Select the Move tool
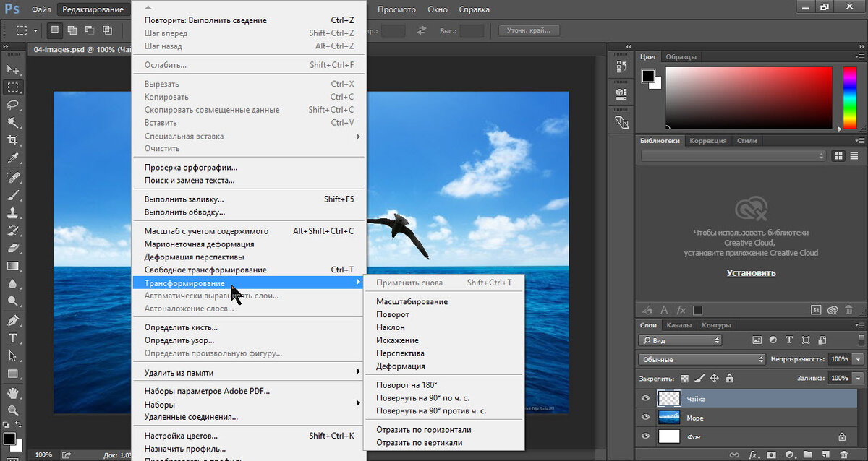This screenshot has height=461, width=868. click(x=12, y=69)
